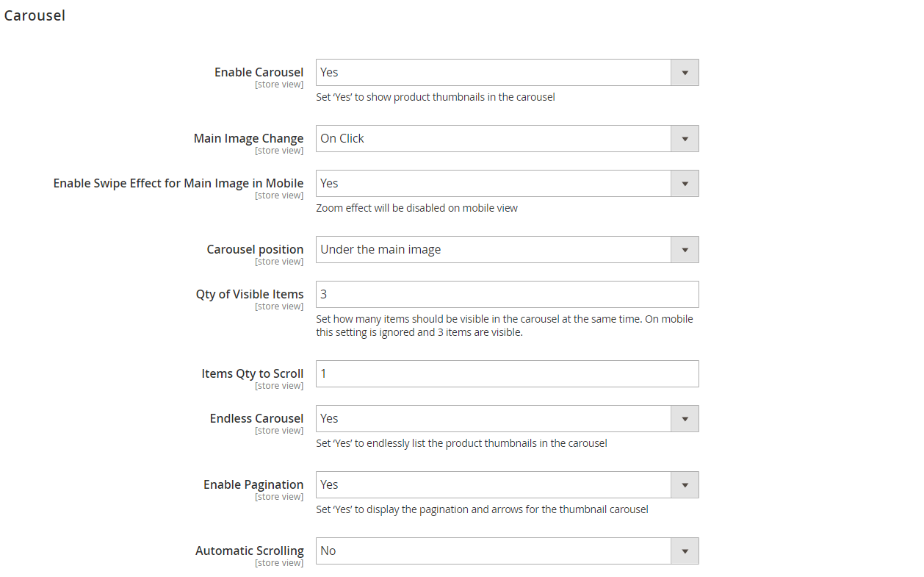Screen dimensions: 924x577
Task: Click the Main Image Change dropdown arrow
Action: [x=685, y=139]
